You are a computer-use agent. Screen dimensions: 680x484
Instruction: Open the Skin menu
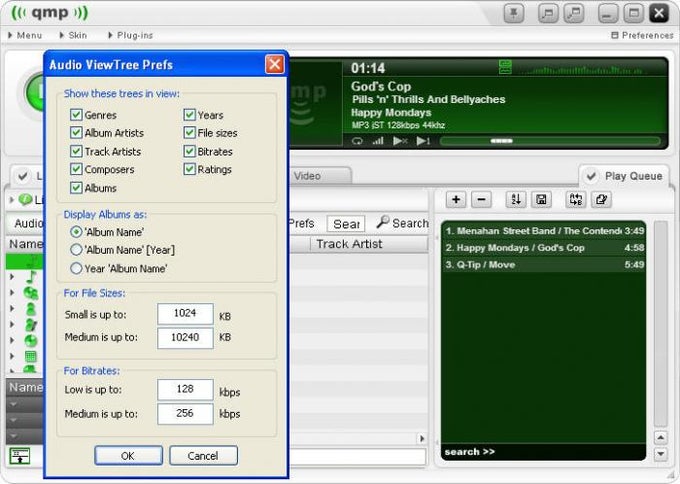73,35
